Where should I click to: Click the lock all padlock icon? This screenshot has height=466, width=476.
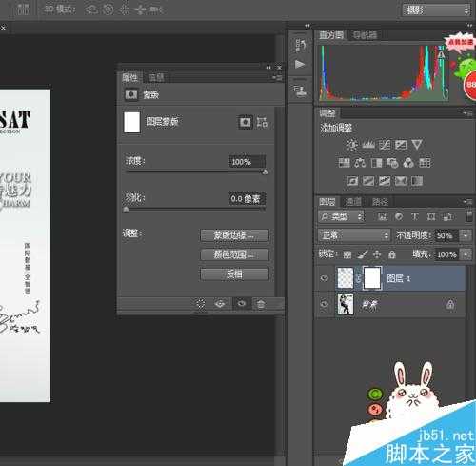click(x=392, y=254)
